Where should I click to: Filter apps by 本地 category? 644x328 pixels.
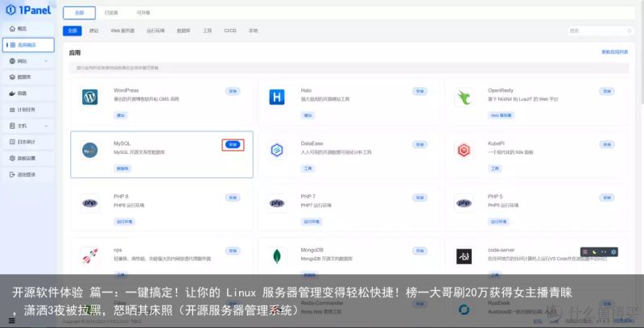pyautogui.click(x=253, y=31)
